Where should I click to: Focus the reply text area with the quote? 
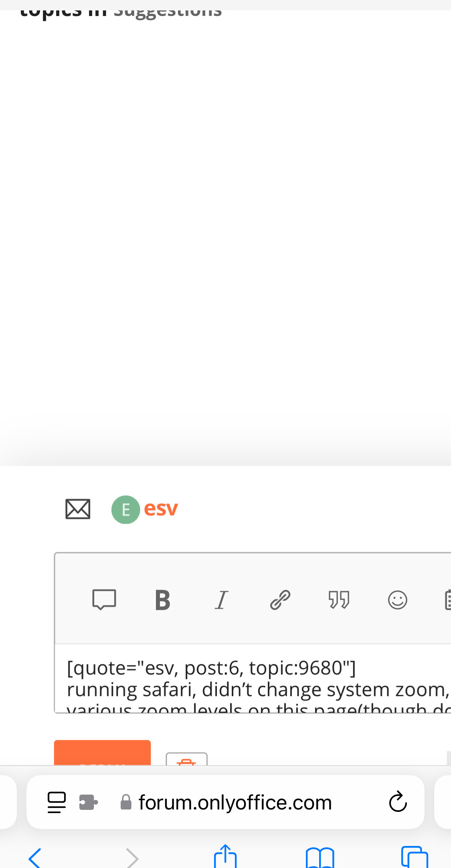coord(253,678)
